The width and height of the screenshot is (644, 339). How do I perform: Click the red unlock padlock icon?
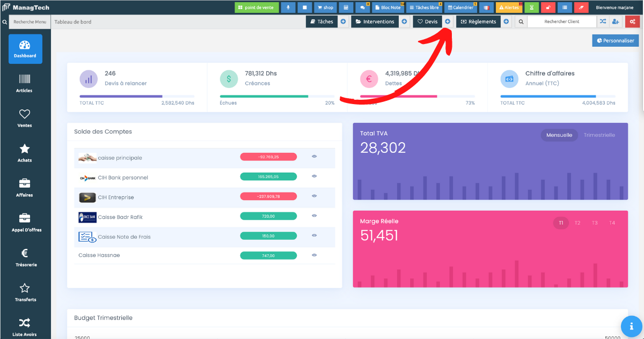point(548,8)
